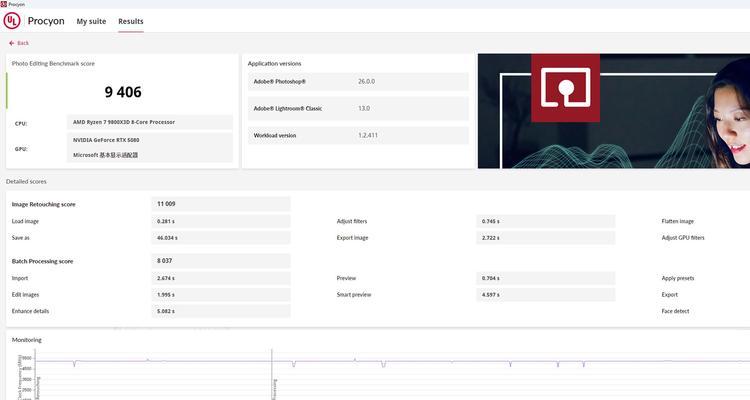
Task: Click the Photo Editing Benchmark score heading
Action: [x=53, y=64]
